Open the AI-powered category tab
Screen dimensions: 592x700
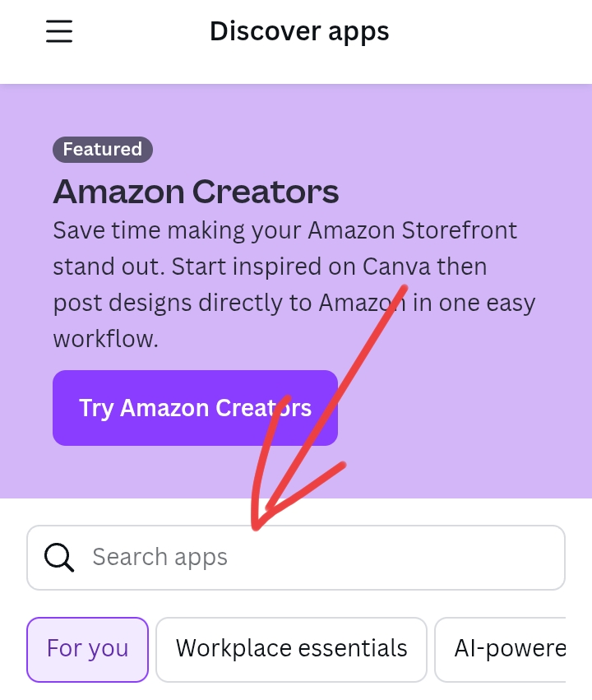click(x=508, y=649)
